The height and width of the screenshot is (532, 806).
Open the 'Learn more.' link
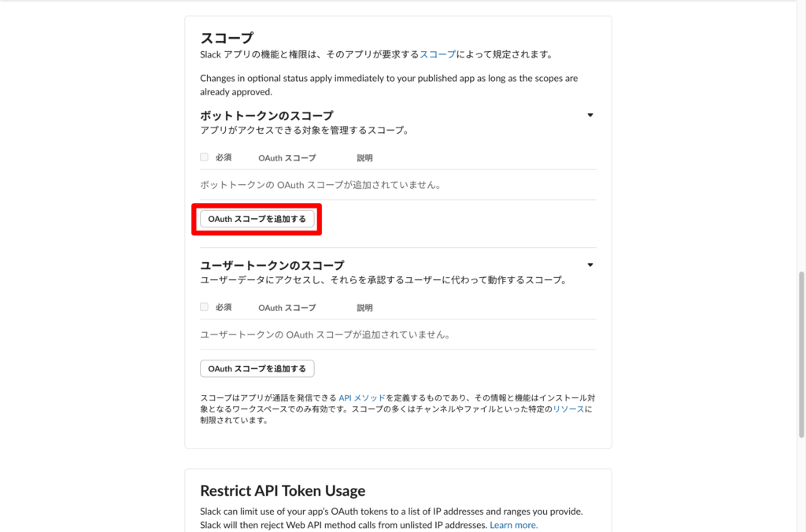513,525
